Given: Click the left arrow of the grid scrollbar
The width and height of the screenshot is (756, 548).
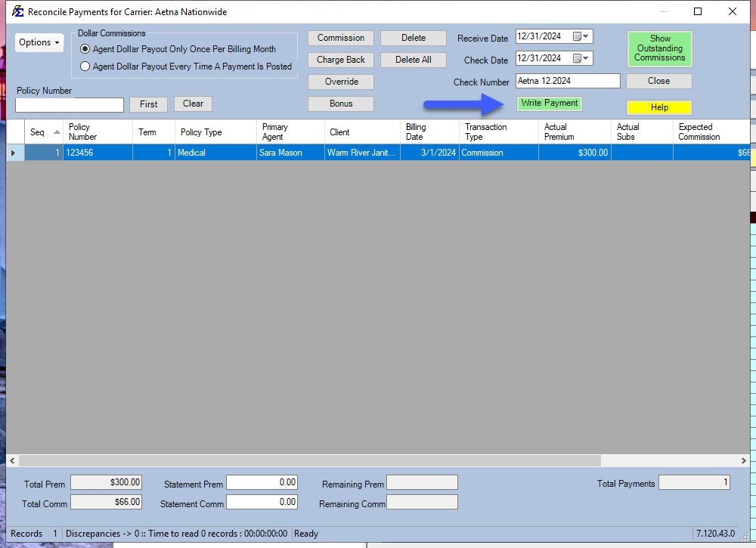Looking at the screenshot, I should coord(11,460).
